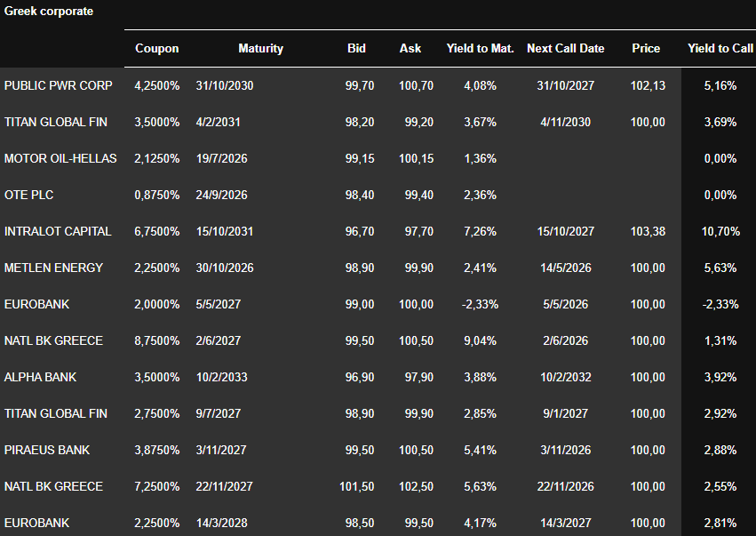Click the Yield to Mat. column header
Screen dimensions: 756x536
coord(481,48)
